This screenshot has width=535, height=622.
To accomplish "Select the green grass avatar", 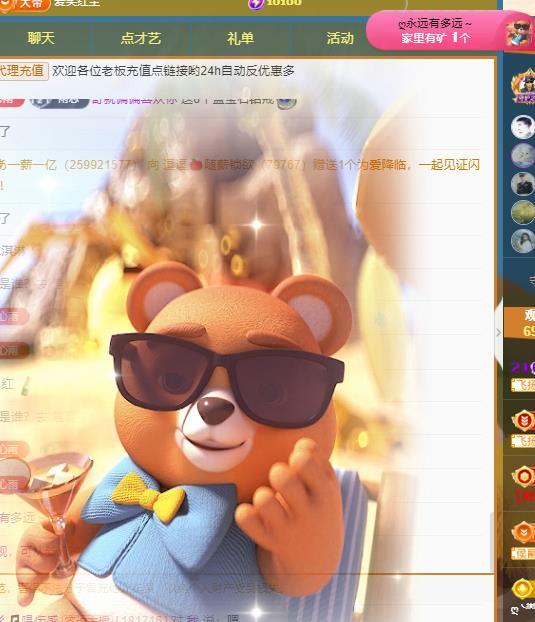I will coord(523,212).
